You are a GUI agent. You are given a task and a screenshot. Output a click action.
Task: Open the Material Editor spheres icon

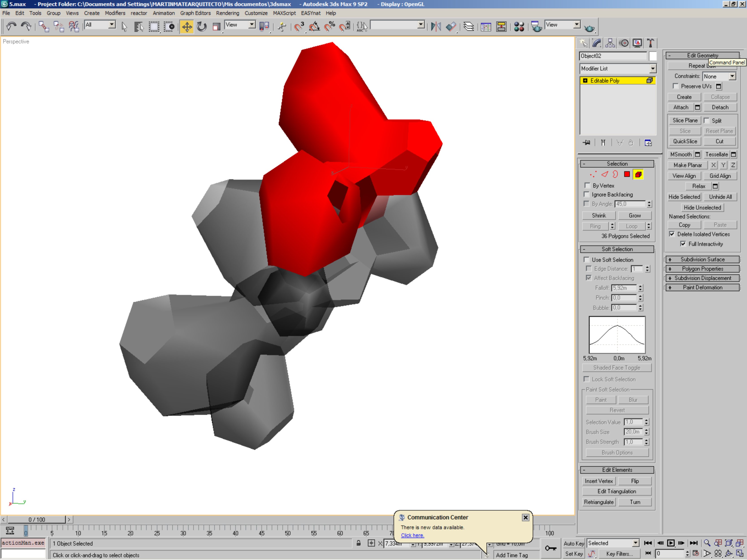point(519,26)
